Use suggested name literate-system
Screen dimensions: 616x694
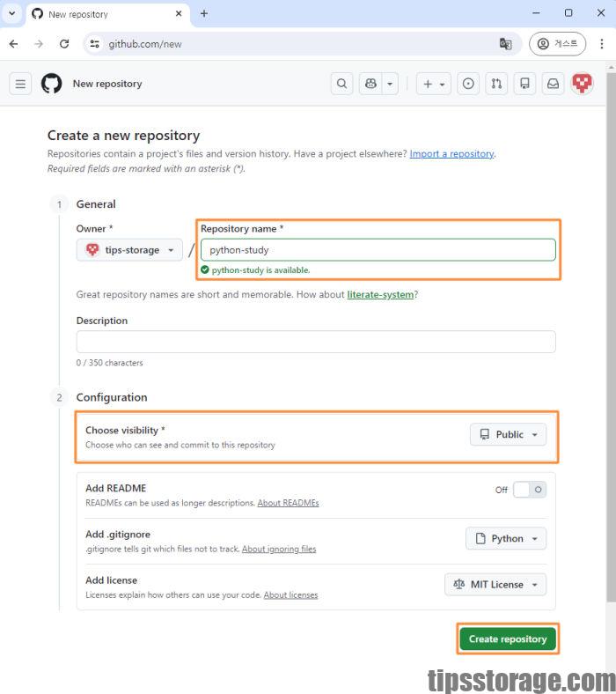coord(380,294)
